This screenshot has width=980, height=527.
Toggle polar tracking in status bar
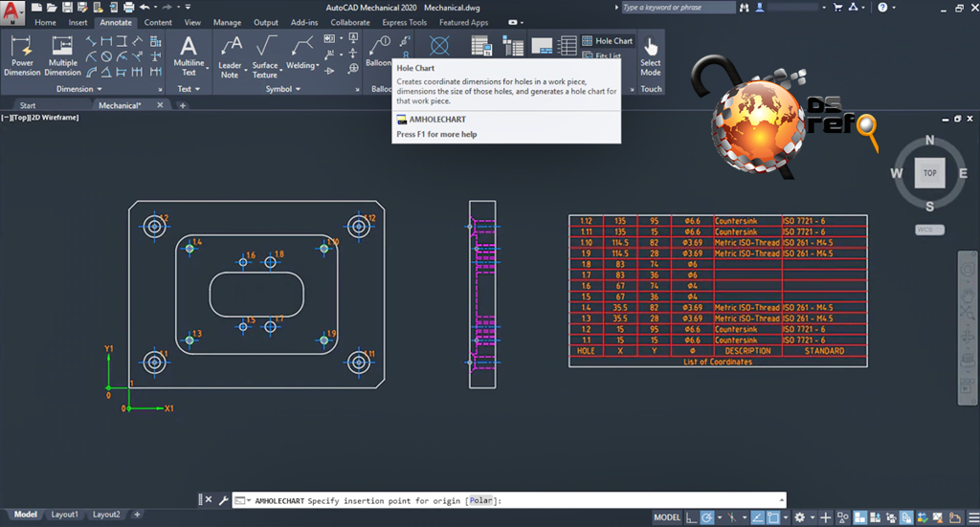click(707, 517)
